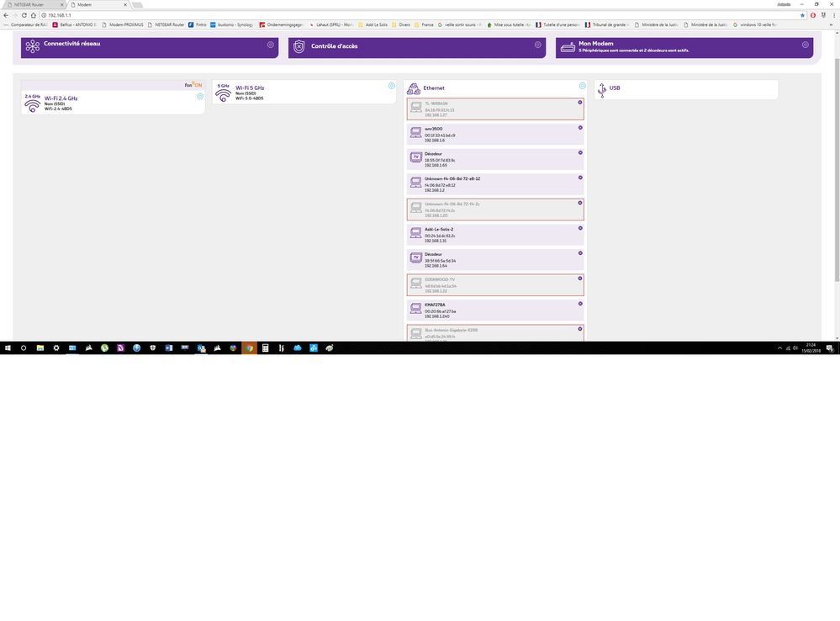Select the greyed TL-WR840N device row
840x621 pixels.
coord(495,109)
